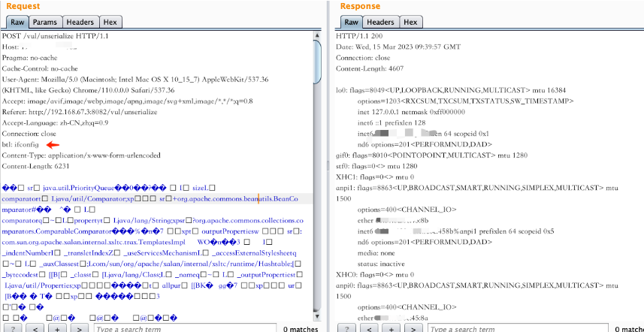Click the 'POST /vul/unserialize HTTP/1.1' request line

click(x=56, y=36)
